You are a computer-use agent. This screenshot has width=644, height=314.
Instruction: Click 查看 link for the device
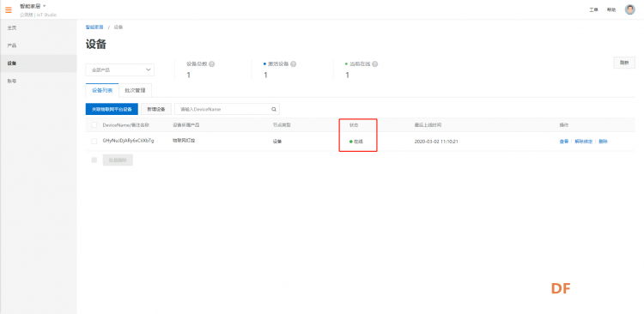(x=564, y=142)
